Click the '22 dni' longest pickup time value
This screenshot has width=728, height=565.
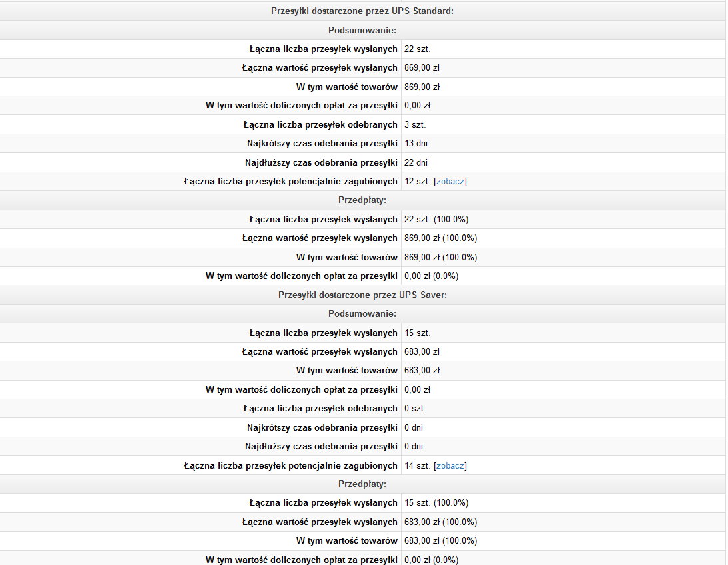[416, 162]
